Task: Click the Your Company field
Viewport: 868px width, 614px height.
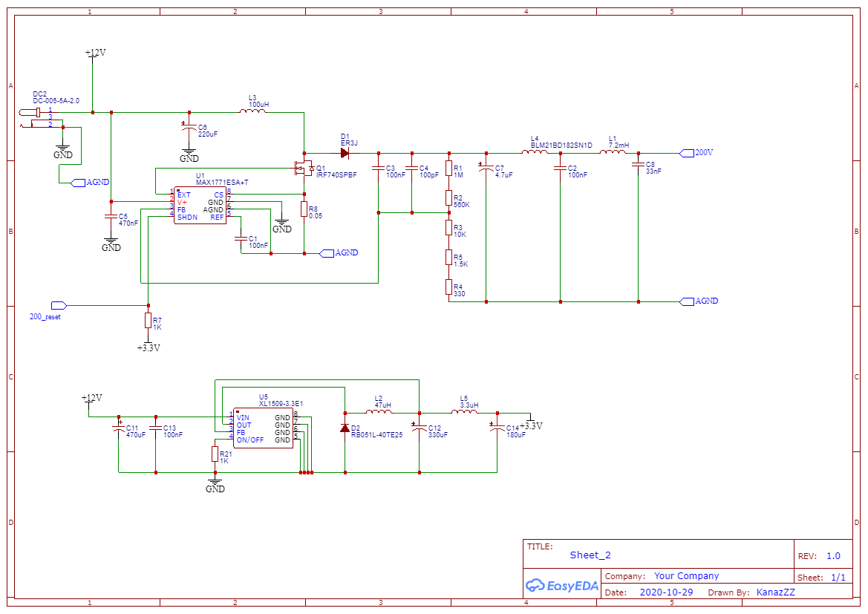Action: coord(686,576)
